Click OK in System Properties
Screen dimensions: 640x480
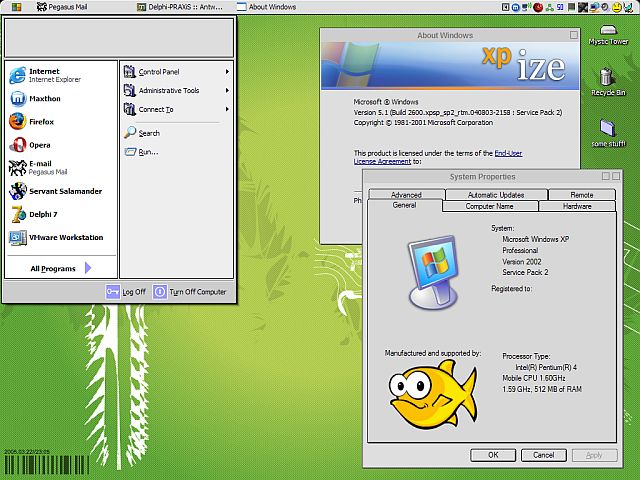pyautogui.click(x=493, y=455)
